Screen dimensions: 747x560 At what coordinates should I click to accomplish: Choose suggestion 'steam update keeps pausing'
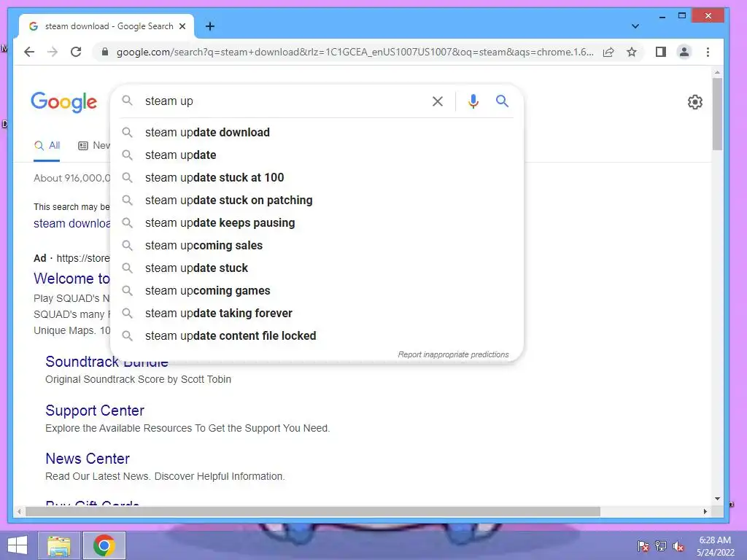(317, 223)
